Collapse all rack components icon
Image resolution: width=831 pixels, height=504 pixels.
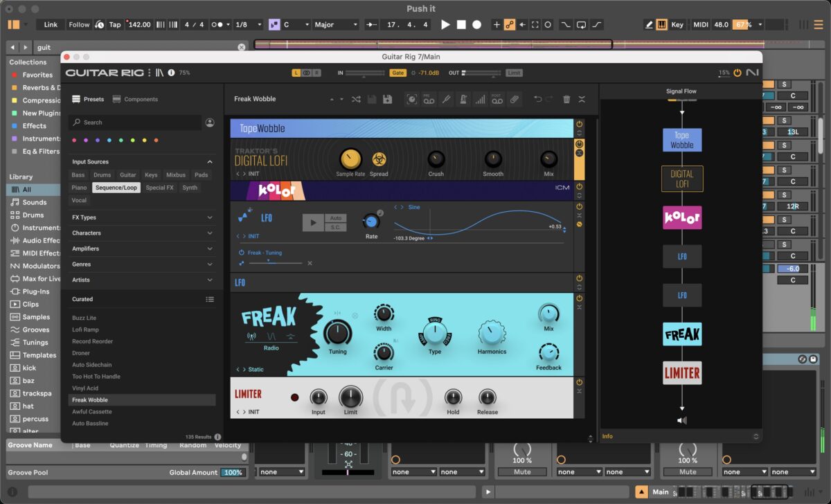582,100
